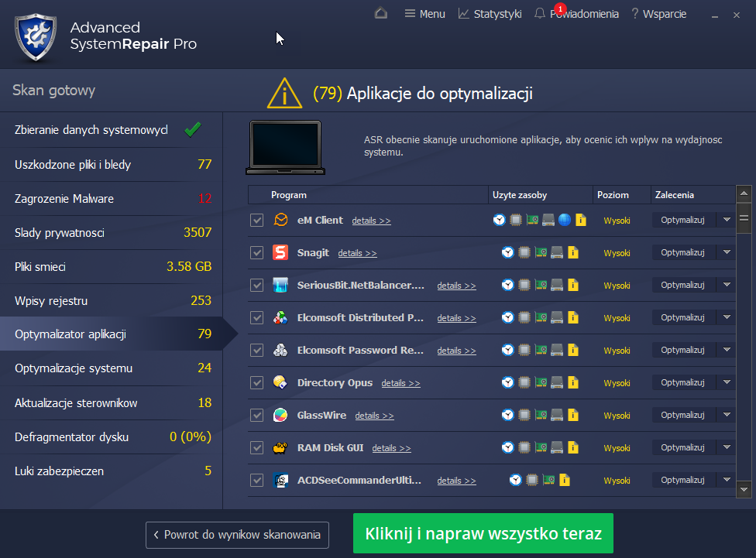The width and height of the screenshot is (756, 558).
Task: Uncheck the Elcomsoft Password Re... checkbox
Action: click(256, 351)
